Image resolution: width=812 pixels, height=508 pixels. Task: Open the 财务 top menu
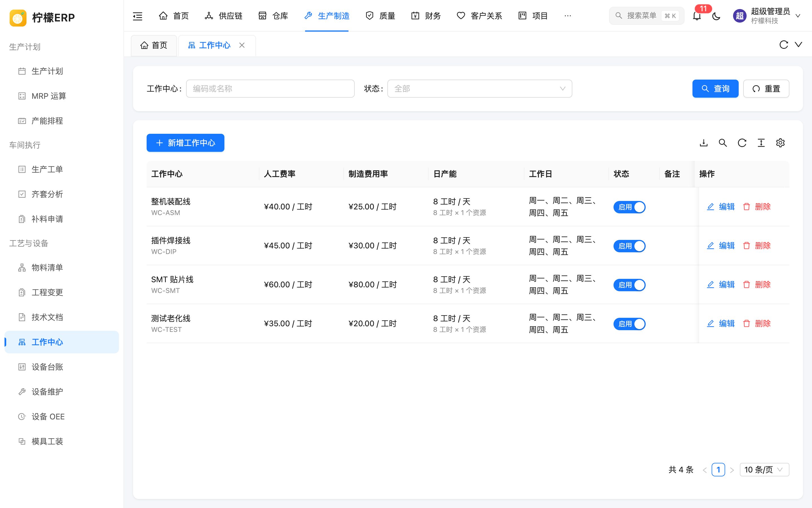pos(426,16)
